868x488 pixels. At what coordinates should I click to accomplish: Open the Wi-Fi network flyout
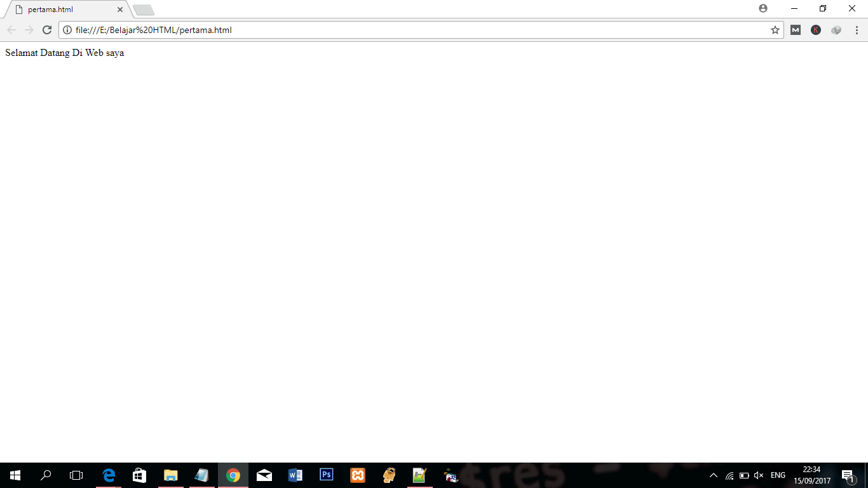coord(729,475)
